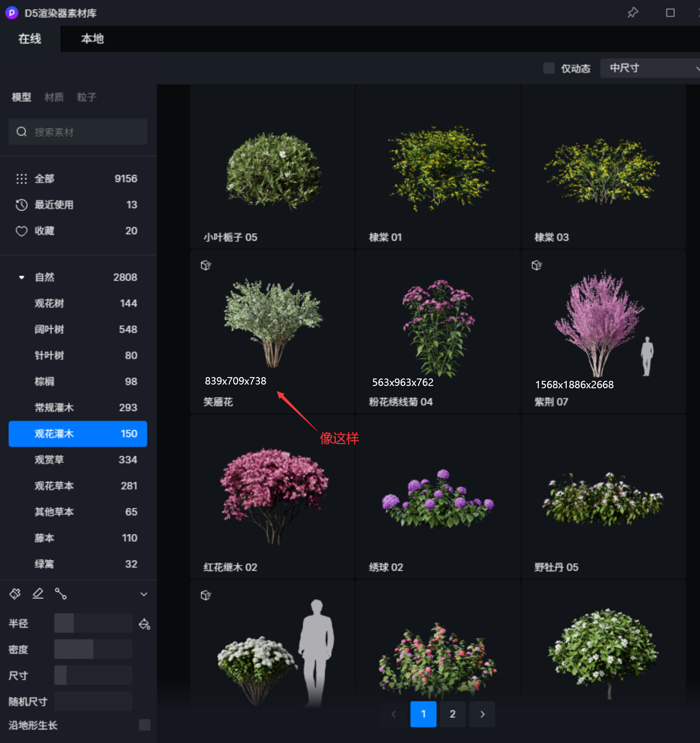The width and height of the screenshot is (700, 743).
Task: Select the 常规灌木 subcategory
Action: [78, 408]
